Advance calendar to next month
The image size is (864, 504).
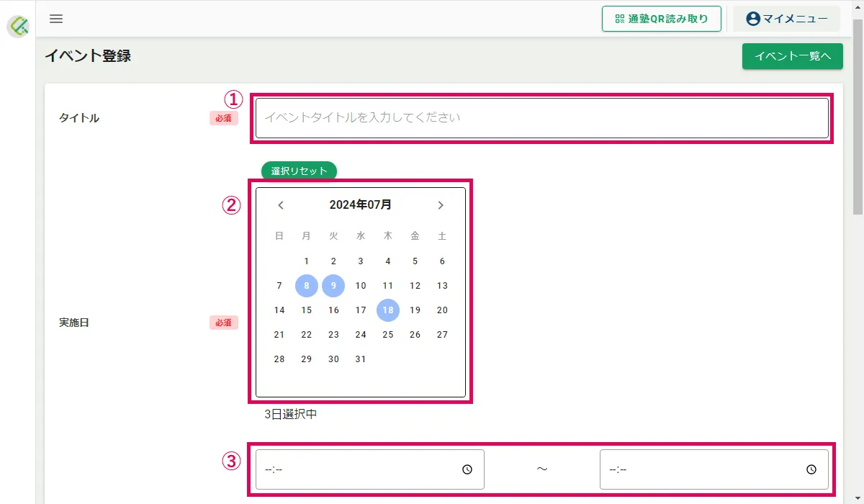pyautogui.click(x=441, y=205)
